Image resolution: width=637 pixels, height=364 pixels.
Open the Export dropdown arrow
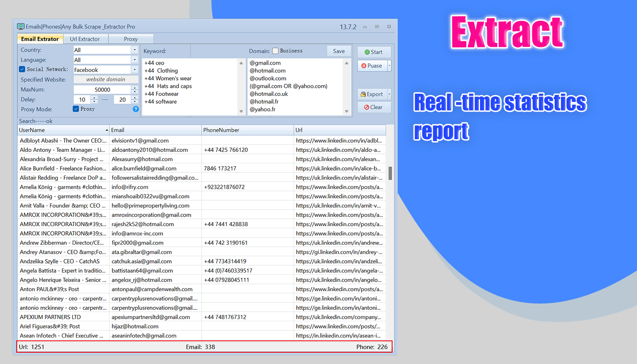point(389,94)
